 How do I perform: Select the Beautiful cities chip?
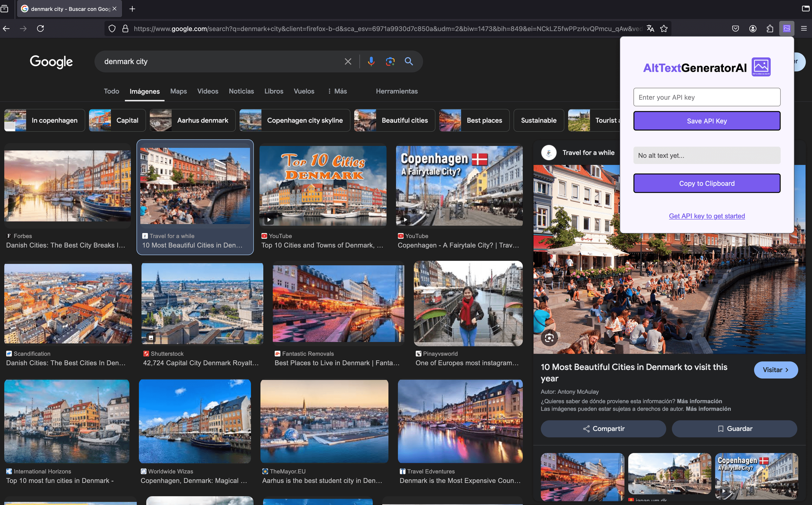point(394,120)
